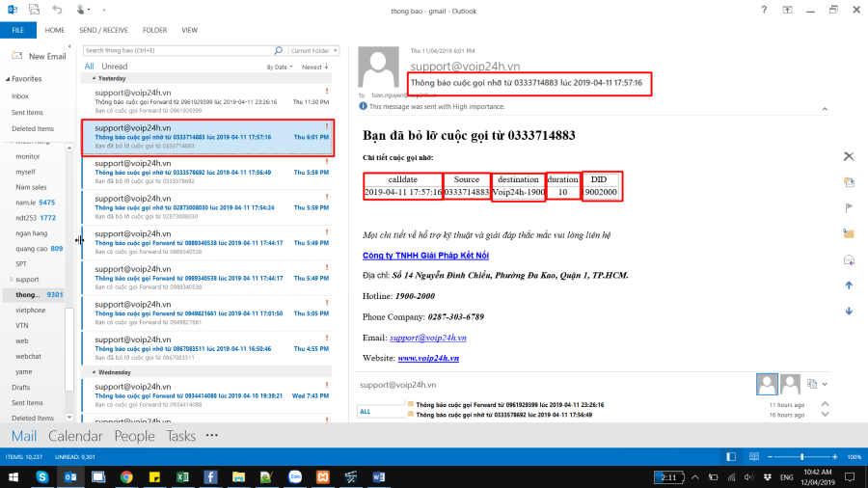Open Chrome from the taskbar
868x488 pixels.
pyautogui.click(x=126, y=477)
